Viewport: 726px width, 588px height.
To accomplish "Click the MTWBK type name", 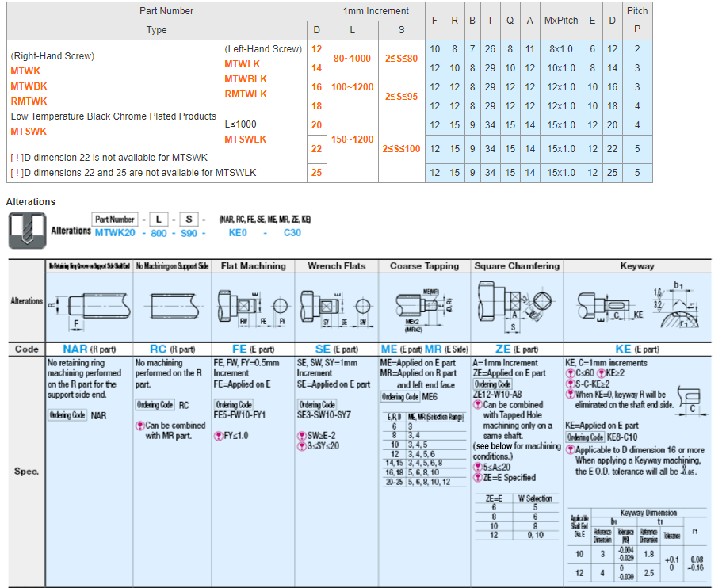I will (29, 86).
